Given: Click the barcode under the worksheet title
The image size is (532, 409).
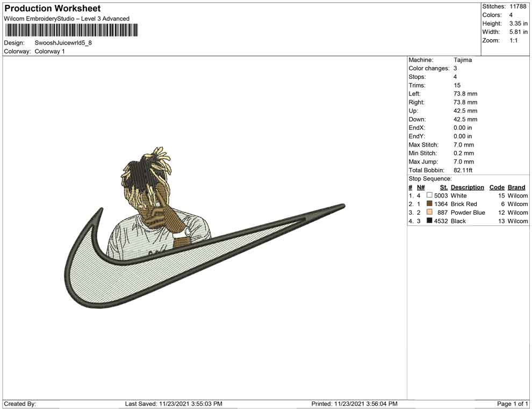Looking at the screenshot, I should pyautogui.click(x=71, y=30).
